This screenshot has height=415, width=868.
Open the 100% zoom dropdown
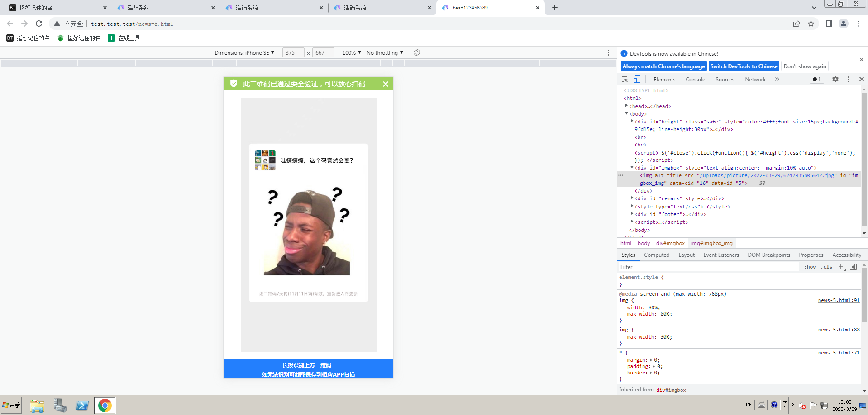click(352, 52)
